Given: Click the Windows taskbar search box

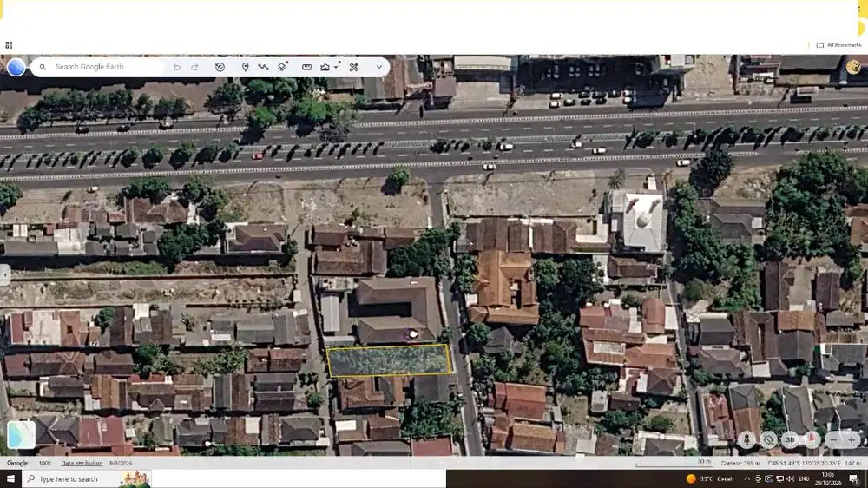Looking at the screenshot, I should 87,478.
